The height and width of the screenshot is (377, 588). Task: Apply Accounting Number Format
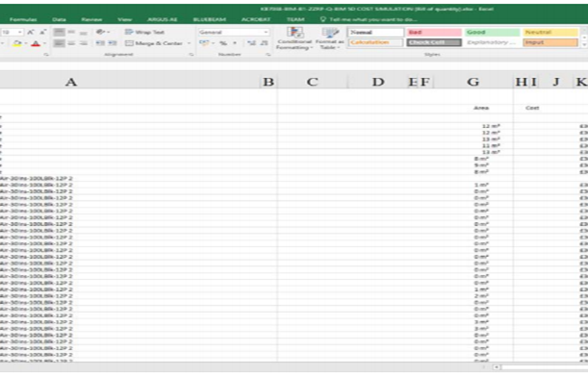(x=204, y=43)
